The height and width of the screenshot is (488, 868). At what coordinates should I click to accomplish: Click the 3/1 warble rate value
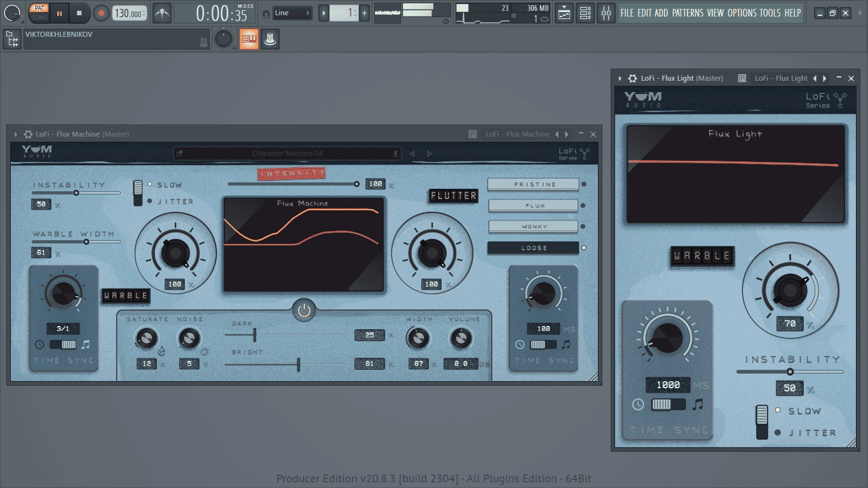point(63,329)
